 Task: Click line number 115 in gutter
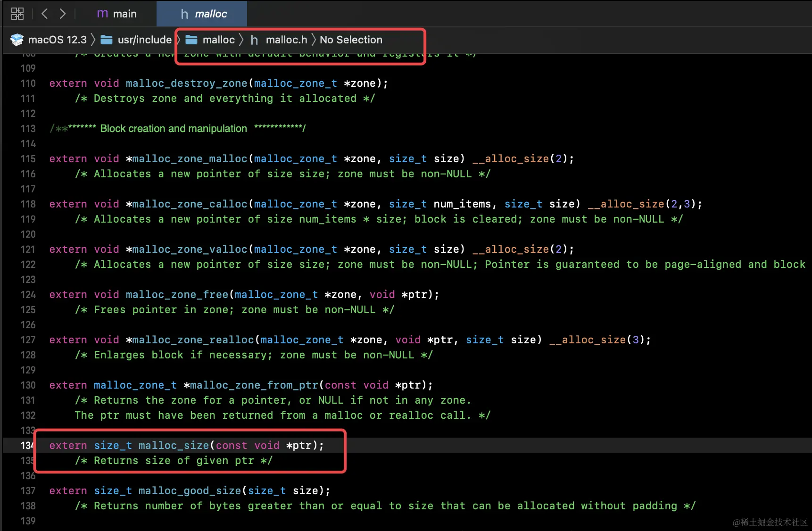tap(28, 159)
